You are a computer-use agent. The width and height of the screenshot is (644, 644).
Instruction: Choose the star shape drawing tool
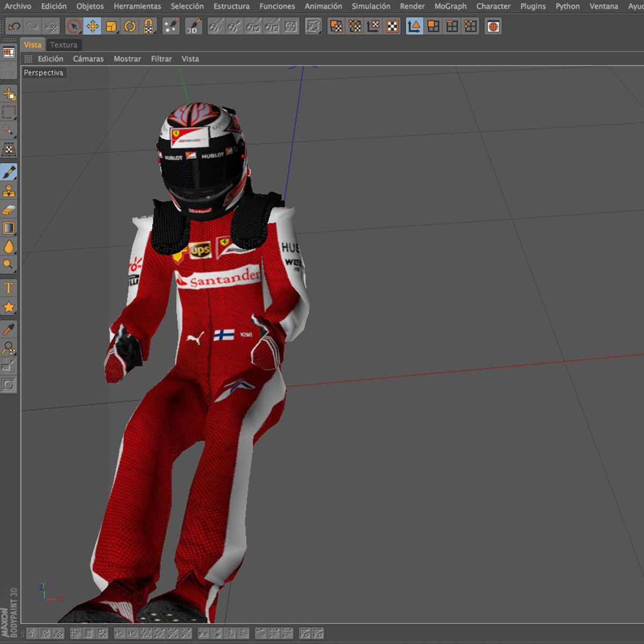(9, 307)
